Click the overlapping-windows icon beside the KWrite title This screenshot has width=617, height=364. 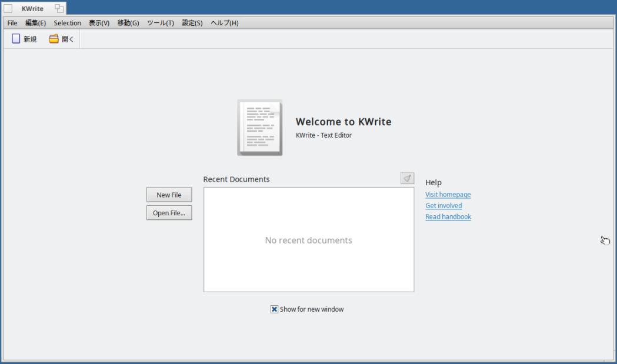[x=59, y=8]
